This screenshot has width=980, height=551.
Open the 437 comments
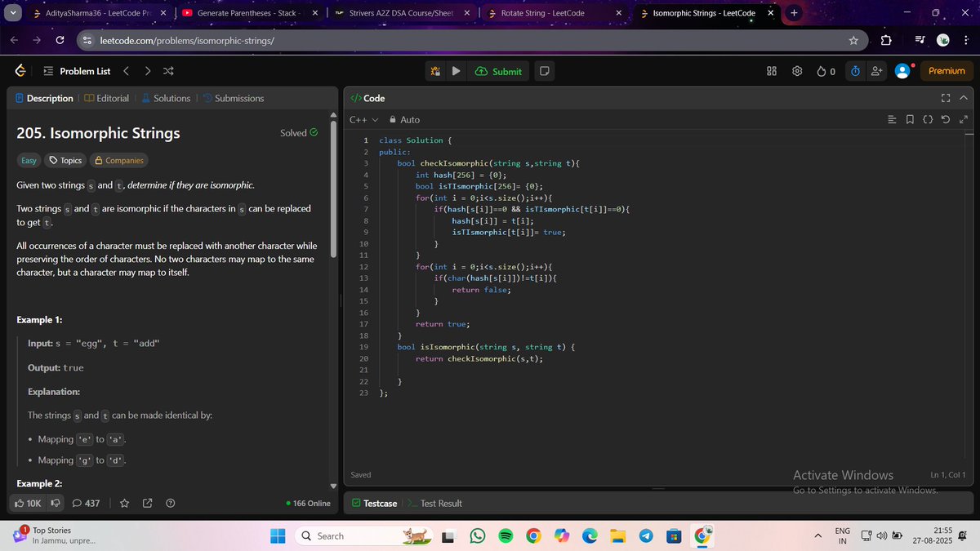86,503
